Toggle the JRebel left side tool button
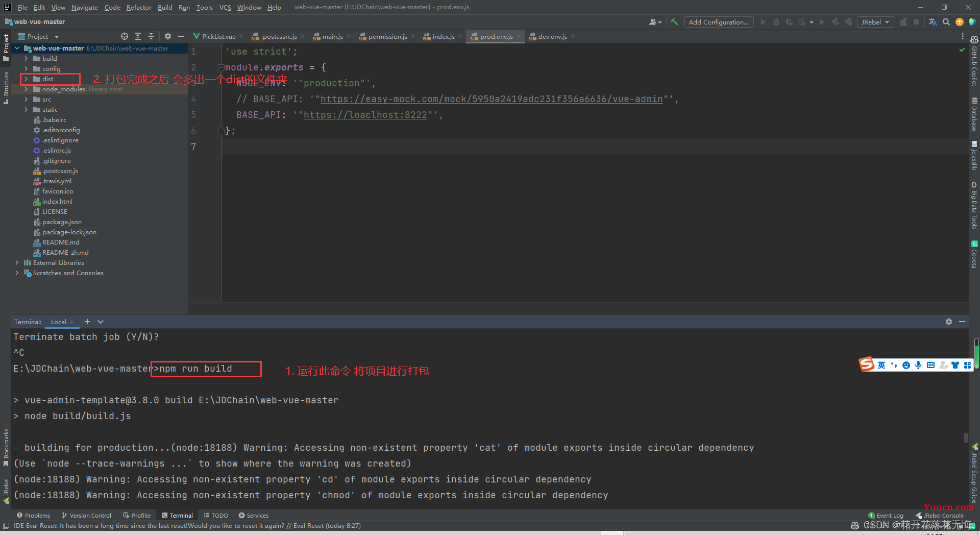Viewport: 980px width, 535px height. (6, 491)
